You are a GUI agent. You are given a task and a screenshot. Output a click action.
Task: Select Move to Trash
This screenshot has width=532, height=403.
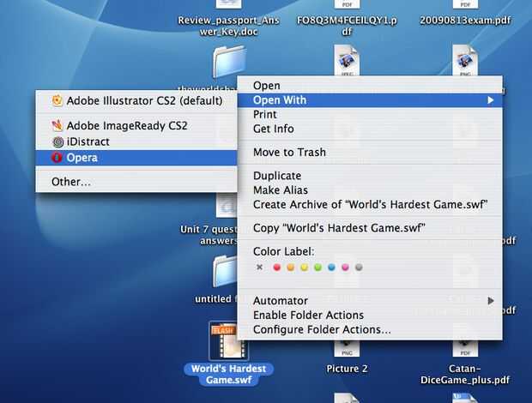click(x=370, y=152)
